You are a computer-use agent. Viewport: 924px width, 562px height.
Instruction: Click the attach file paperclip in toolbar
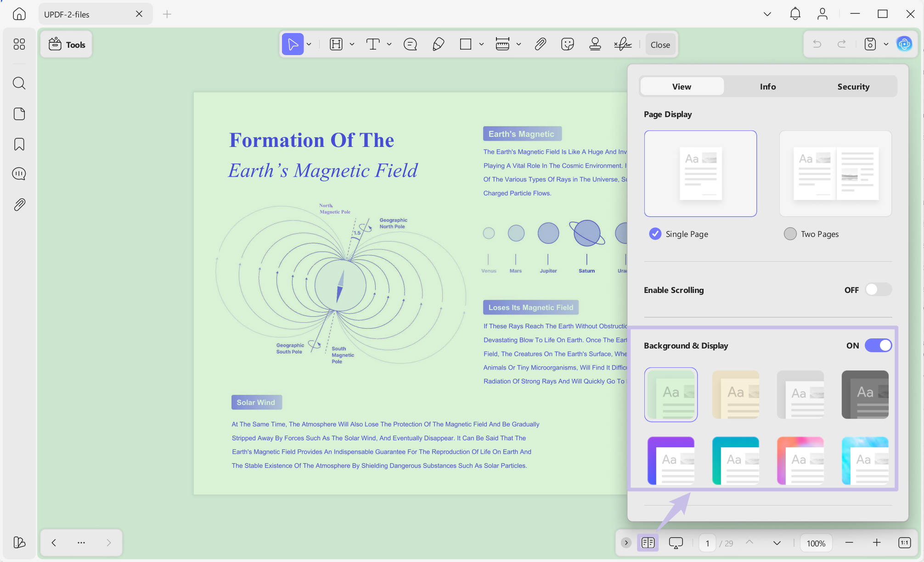point(540,45)
